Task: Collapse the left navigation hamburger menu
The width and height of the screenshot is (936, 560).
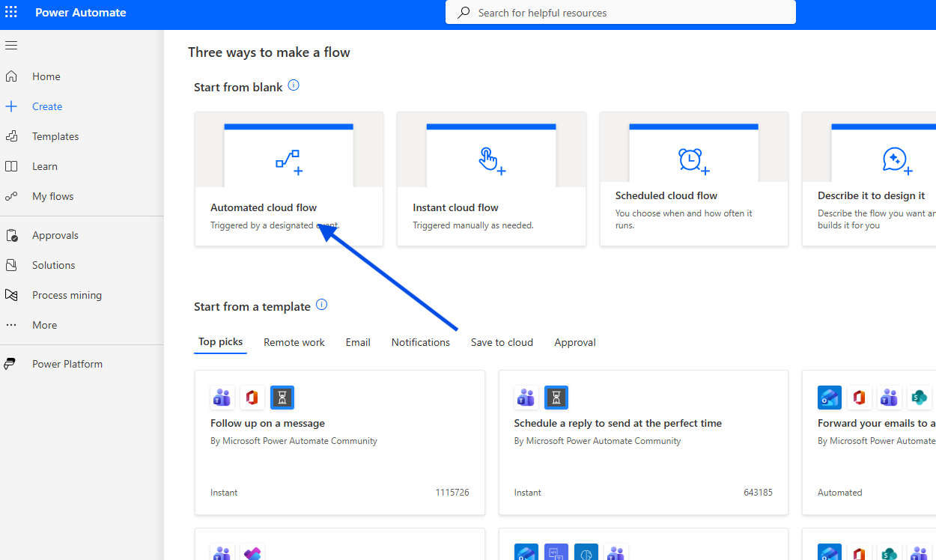Action: point(11,46)
